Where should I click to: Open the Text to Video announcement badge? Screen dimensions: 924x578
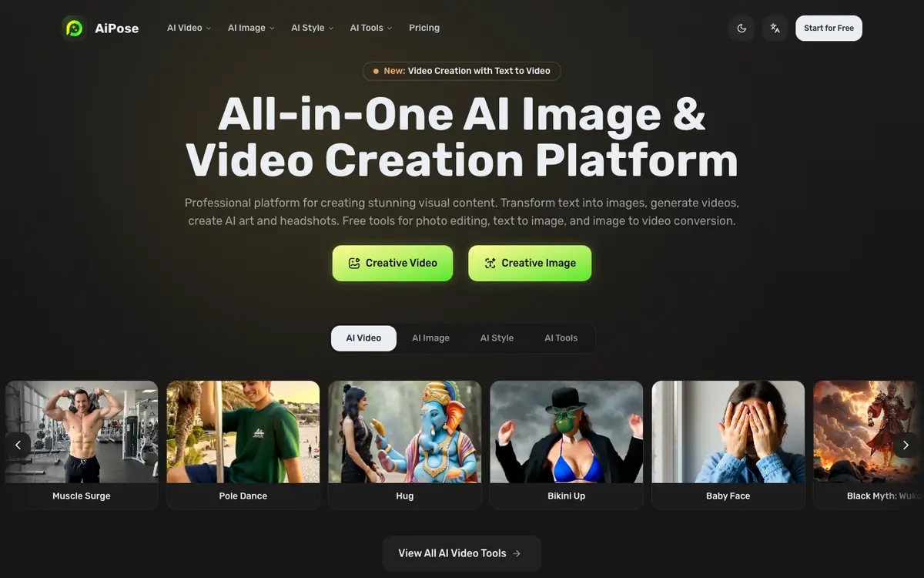click(462, 71)
